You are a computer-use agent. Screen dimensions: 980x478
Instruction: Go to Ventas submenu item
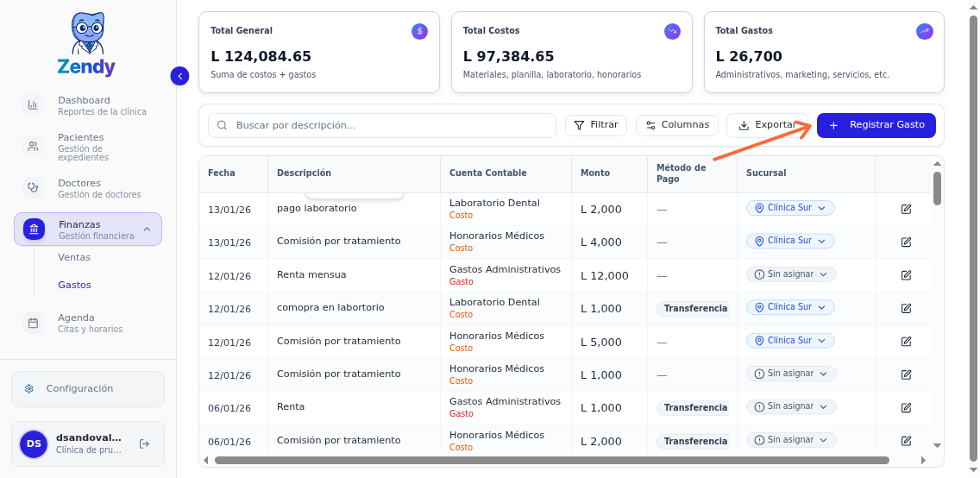tap(74, 257)
